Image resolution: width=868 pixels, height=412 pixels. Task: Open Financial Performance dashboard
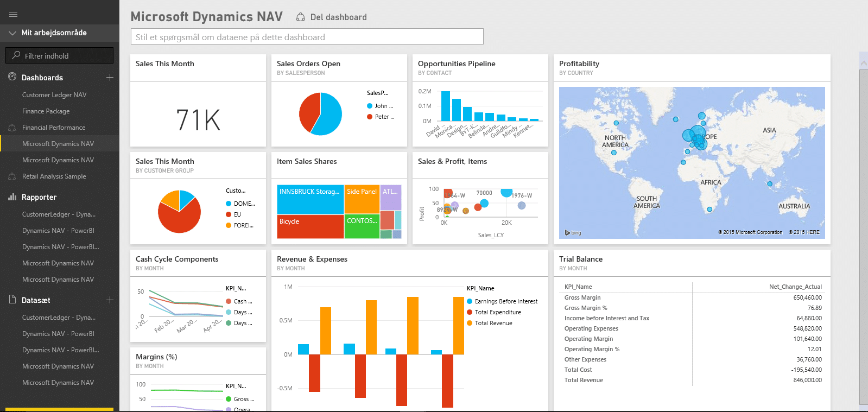(54, 128)
